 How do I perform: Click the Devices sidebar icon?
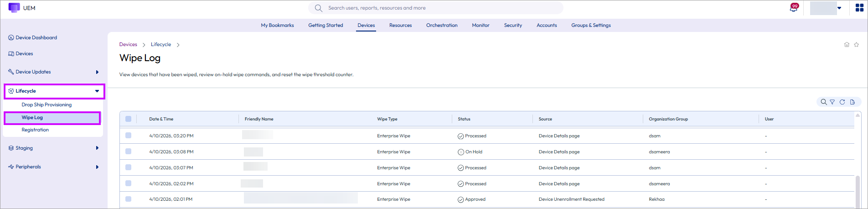coord(11,53)
